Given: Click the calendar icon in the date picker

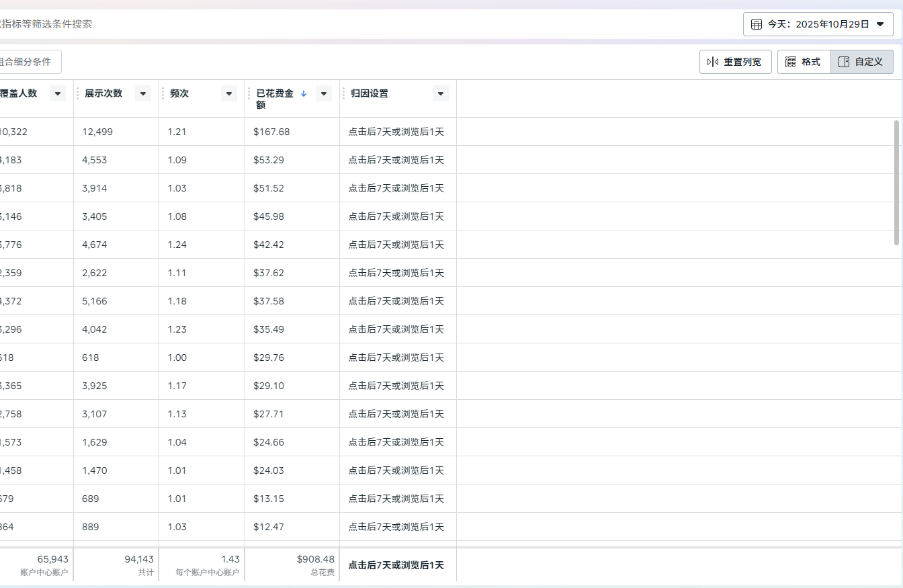Looking at the screenshot, I should pos(756,24).
